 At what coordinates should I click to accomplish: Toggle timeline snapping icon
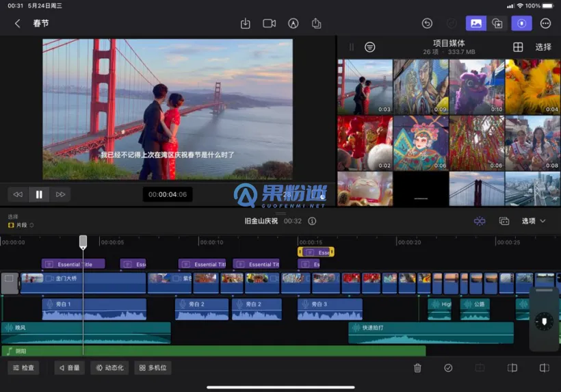[x=480, y=221]
